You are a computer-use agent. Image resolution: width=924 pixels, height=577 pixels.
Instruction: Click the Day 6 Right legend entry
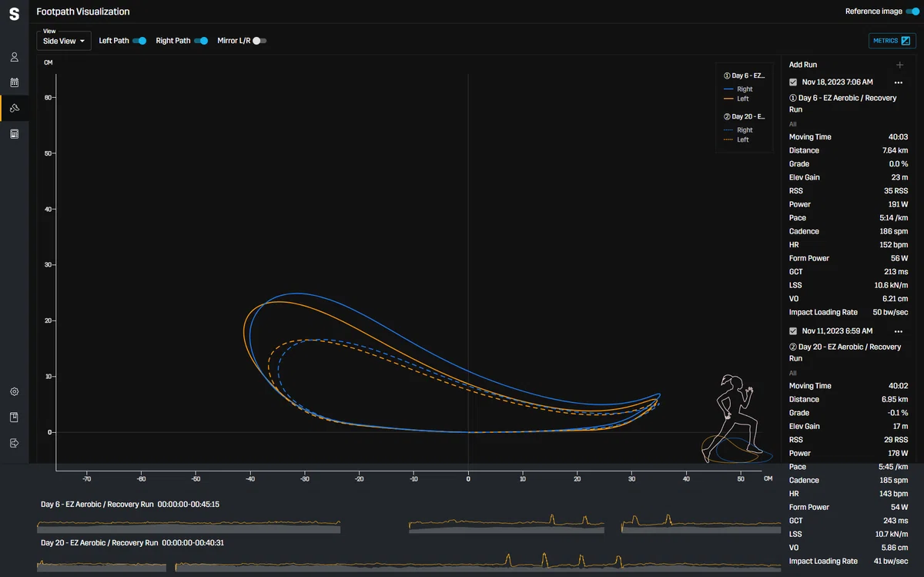click(738, 89)
